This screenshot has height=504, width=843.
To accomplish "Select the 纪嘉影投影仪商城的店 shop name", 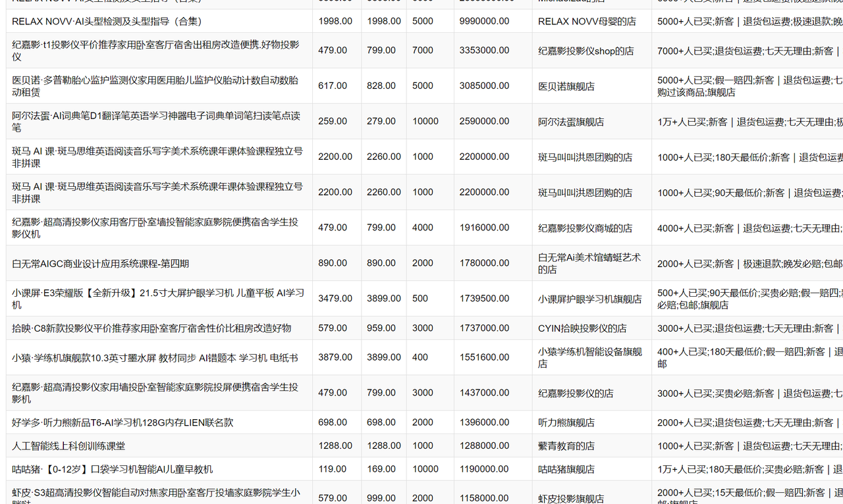I will tap(585, 228).
